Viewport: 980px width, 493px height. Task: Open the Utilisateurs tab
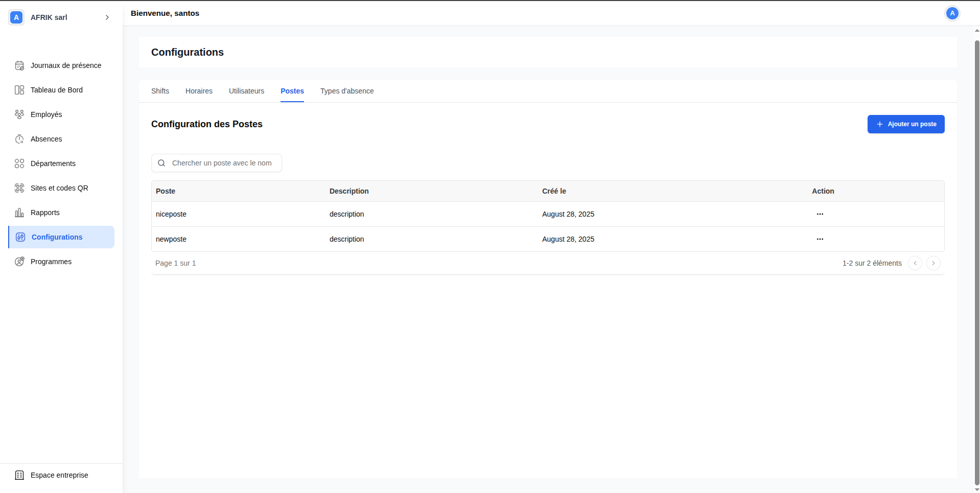[x=246, y=91]
